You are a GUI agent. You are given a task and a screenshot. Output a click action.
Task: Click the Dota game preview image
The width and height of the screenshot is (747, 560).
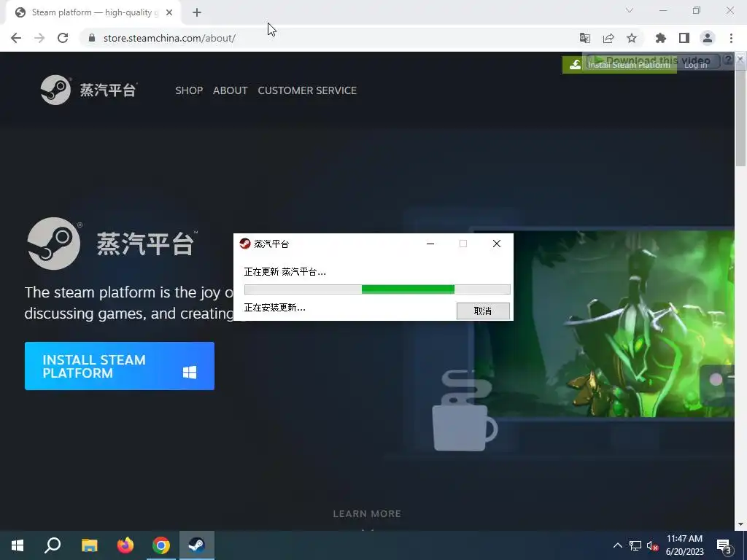pos(604,324)
